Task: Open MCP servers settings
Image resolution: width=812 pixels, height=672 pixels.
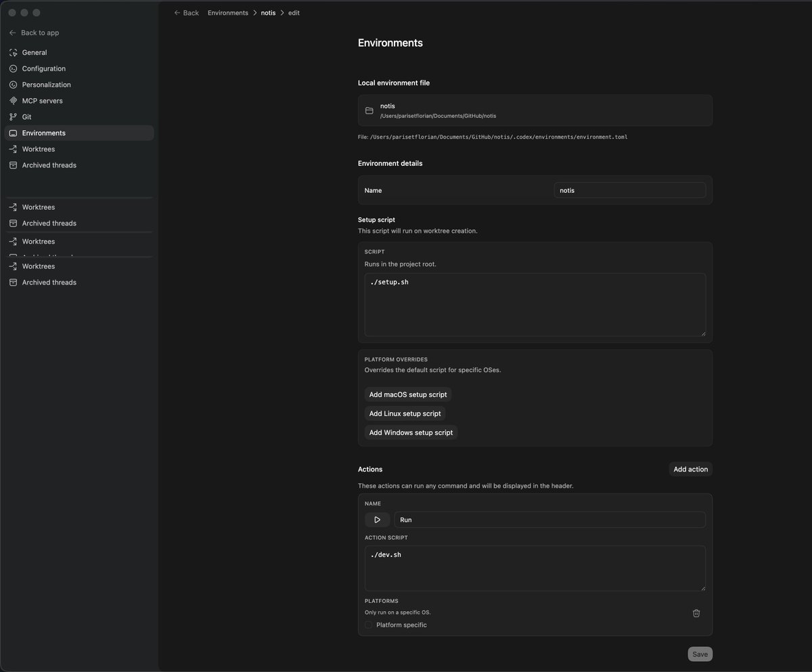Action: [x=79, y=101]
